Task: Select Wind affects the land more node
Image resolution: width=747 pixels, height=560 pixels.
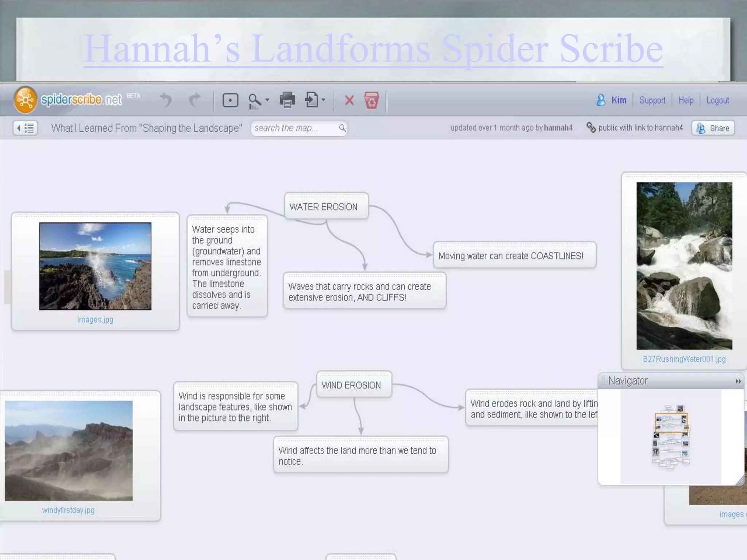Action: pyautogui.click(x=360, y=455)
